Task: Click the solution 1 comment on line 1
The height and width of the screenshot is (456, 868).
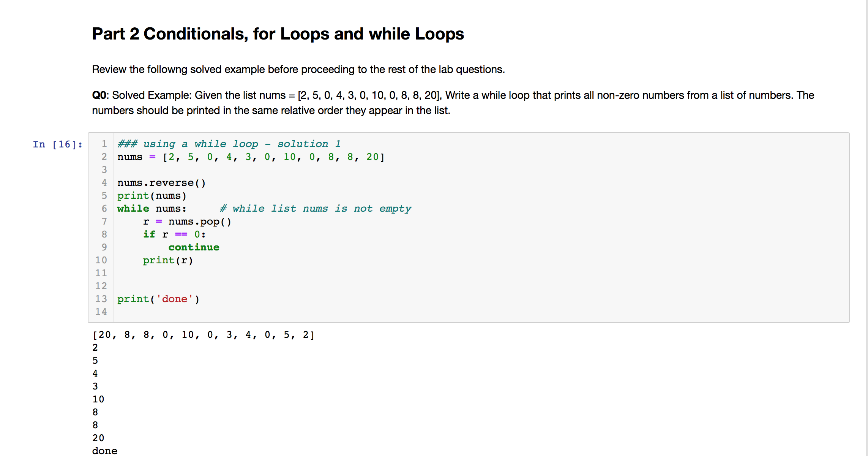Action: pos(228,144)
